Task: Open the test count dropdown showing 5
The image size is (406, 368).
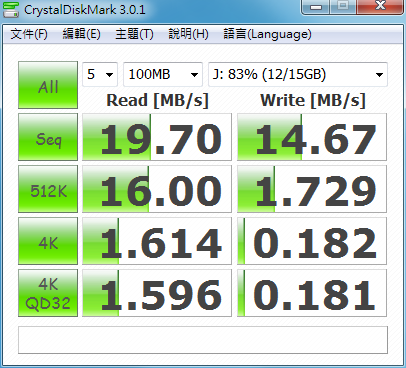Action: (x=100, y=74)
